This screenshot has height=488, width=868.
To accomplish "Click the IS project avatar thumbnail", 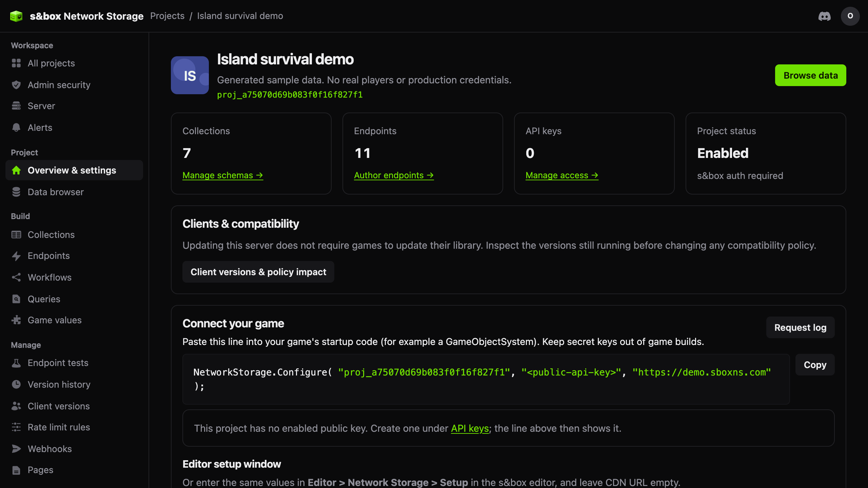I will [190, 75].
